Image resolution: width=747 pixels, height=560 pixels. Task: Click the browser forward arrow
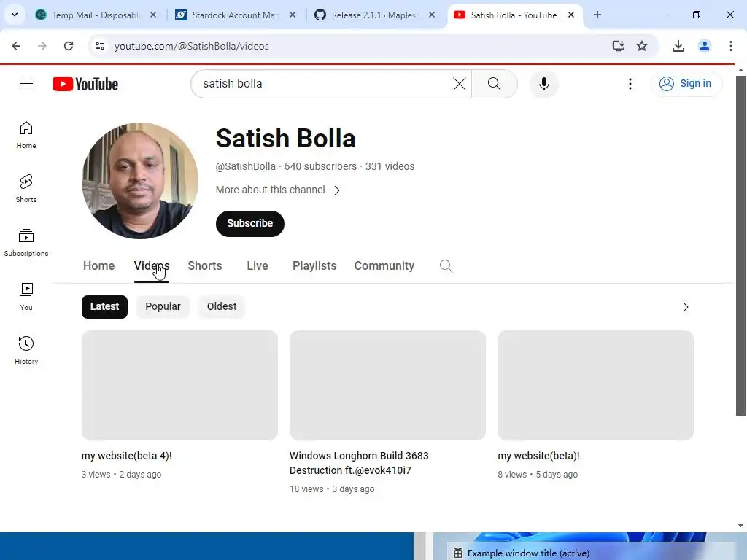(x=42, y=46)
